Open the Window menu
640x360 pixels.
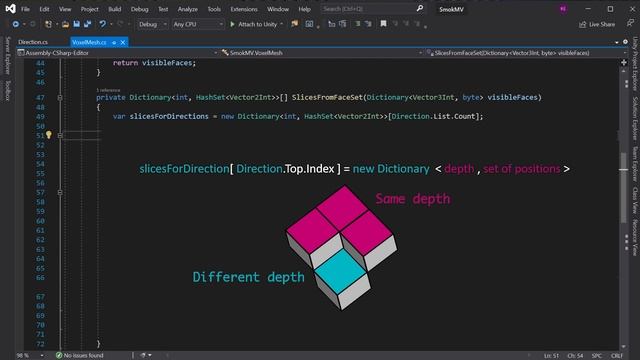click(x=278, y=9)
